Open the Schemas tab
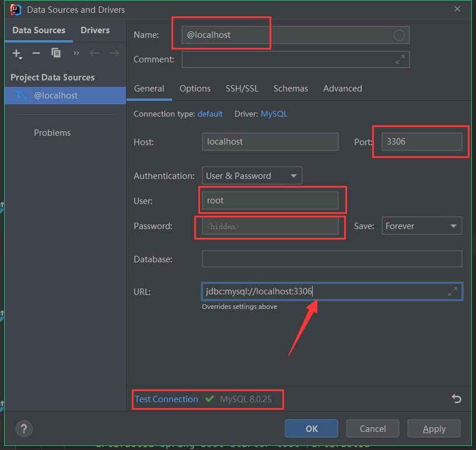 coord(290,89)
